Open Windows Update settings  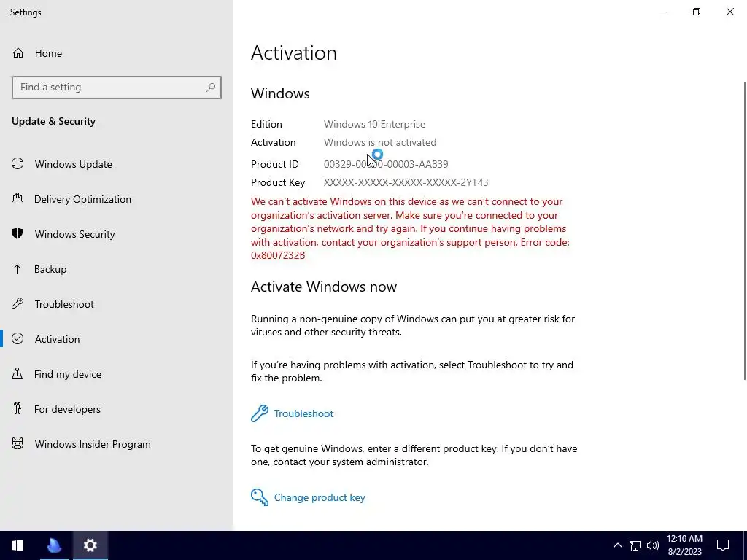pyautogui.click(x=117, y=164)
